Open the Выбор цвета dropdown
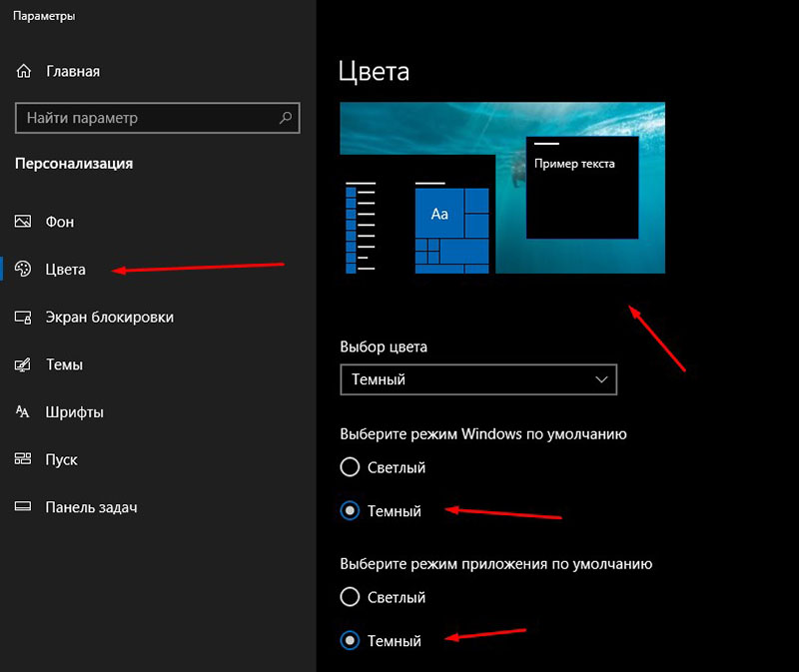This screenshot has width=799, height=672. (478, 379)
